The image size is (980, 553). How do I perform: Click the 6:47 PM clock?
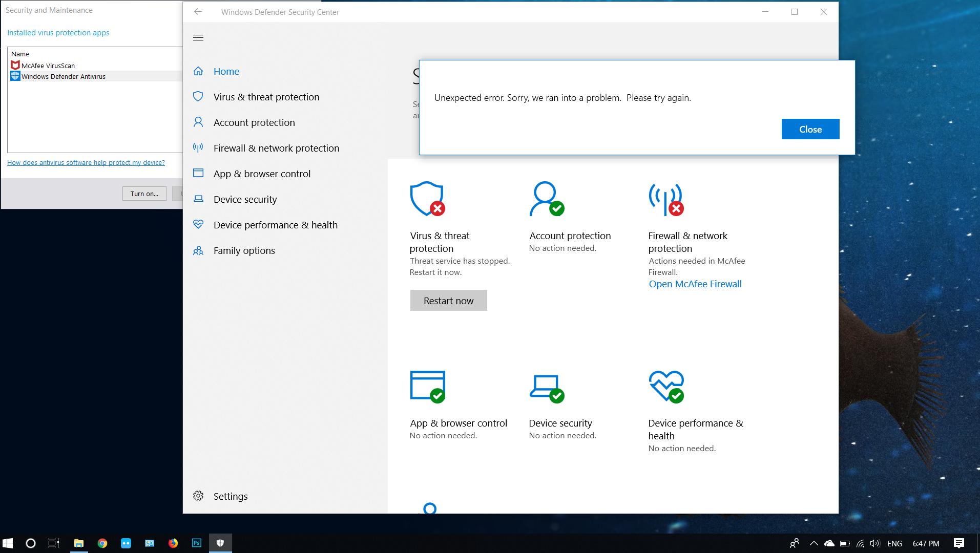pos(926,543)
